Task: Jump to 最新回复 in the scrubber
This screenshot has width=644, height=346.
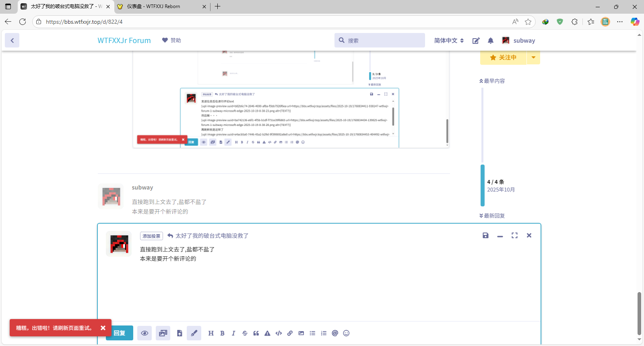Action: coord(492,216)
